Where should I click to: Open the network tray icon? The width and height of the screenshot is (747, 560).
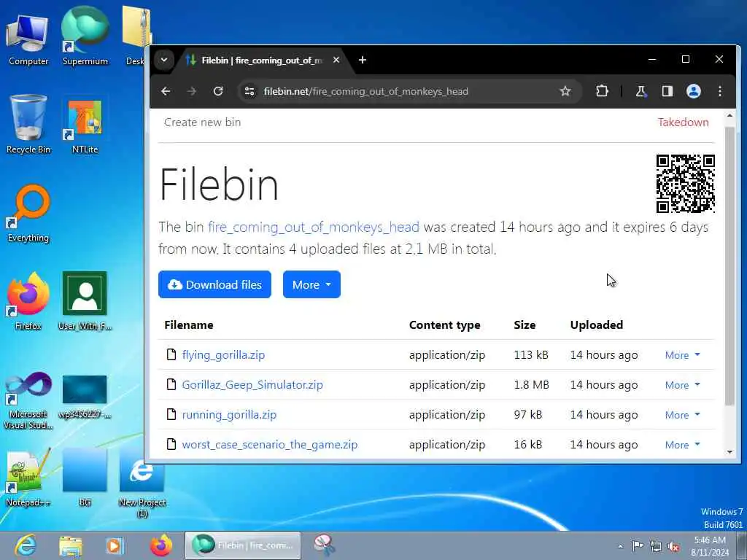tap(656, 547)
